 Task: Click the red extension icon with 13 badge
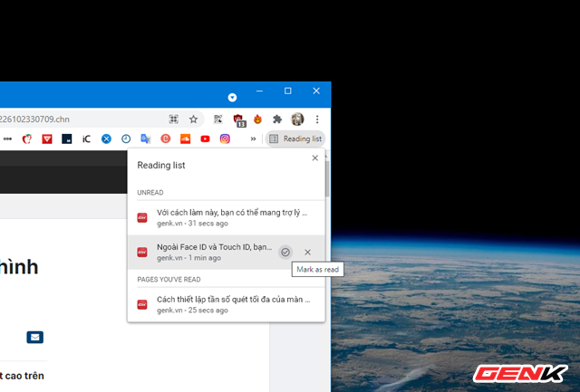tap(238, 119)
